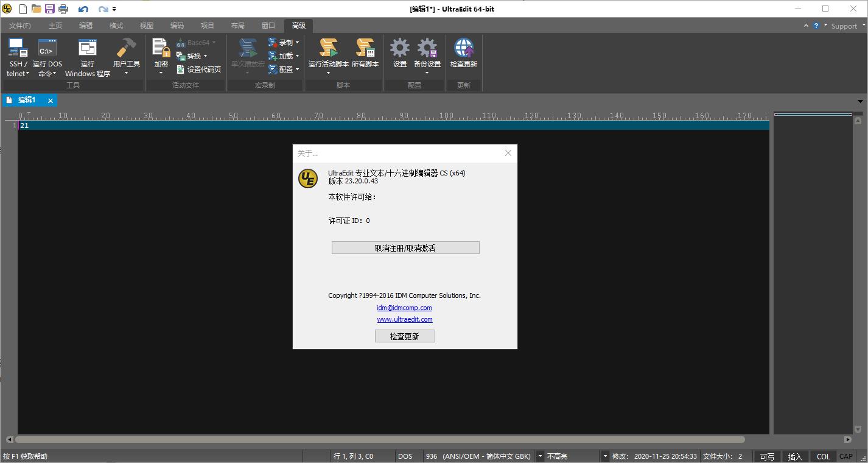Expand the 用户工具 dropdown arrow
Image resolution: width=868 pixels, height=463 pixels.
click(x=127, y=74)
